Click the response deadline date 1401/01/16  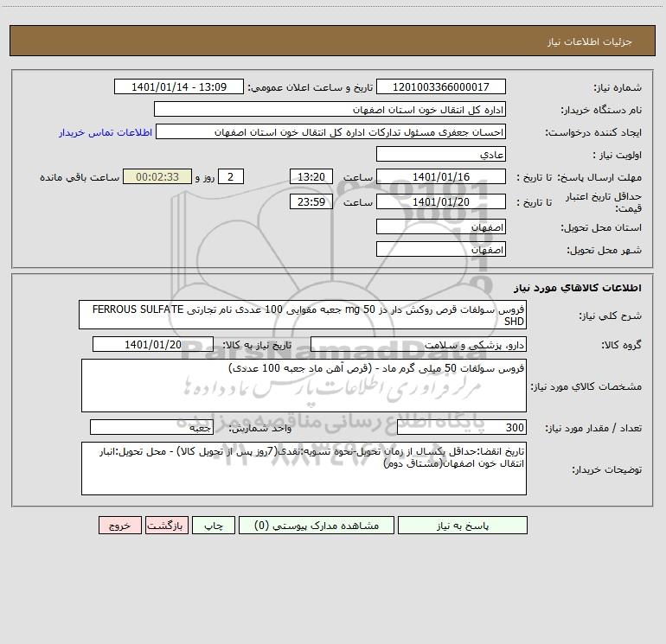point(441,176)
